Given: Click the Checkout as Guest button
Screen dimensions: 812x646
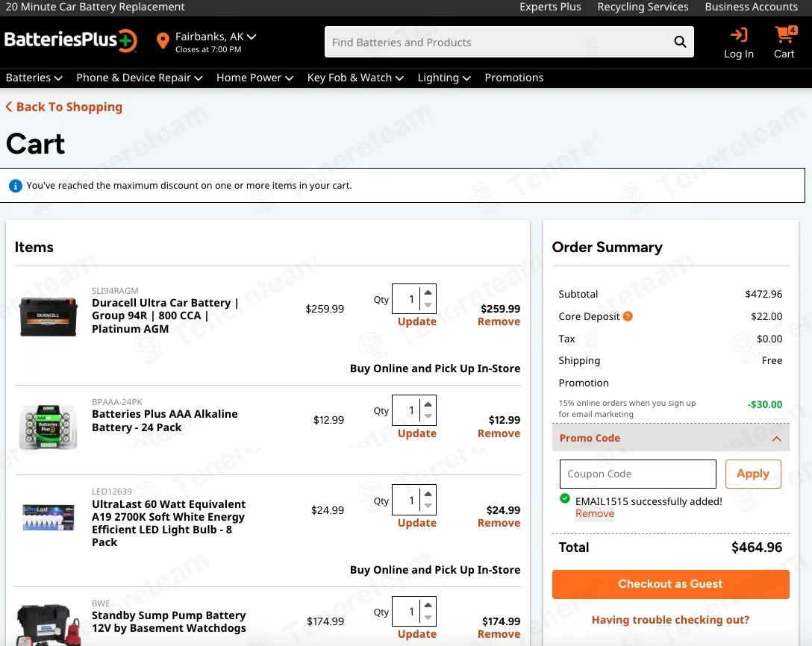Looking at the screenshot, I should tap(670, 584).
